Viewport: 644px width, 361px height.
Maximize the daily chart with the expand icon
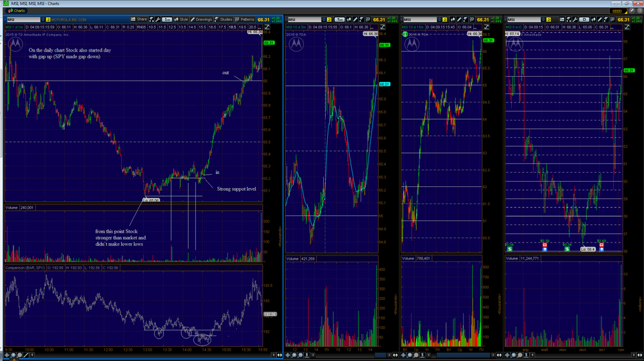pyautogui.click(x=627, y=27)
